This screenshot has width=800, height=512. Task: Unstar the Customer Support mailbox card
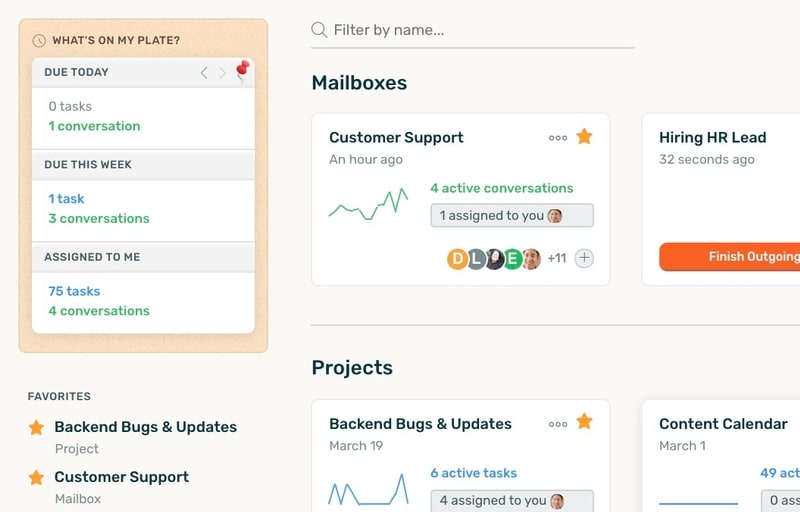pos(584,137)
